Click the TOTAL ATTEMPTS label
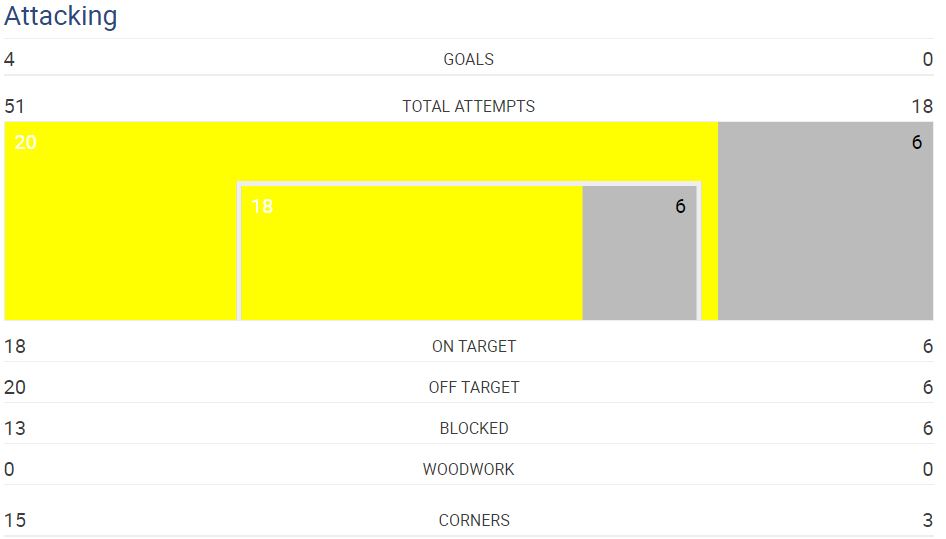Image resolution: width=946 pixels, height=539 pixels. pyautogui.click(x=469, y=106)
